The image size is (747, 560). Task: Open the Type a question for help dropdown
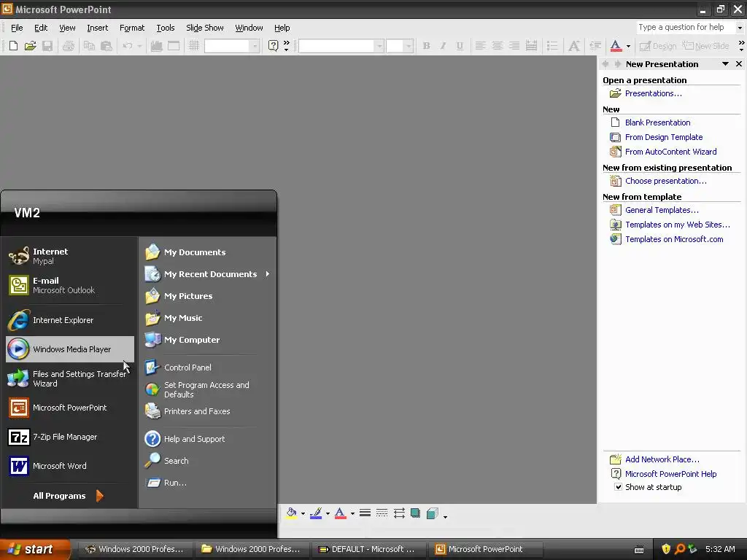tap(740, 28)
